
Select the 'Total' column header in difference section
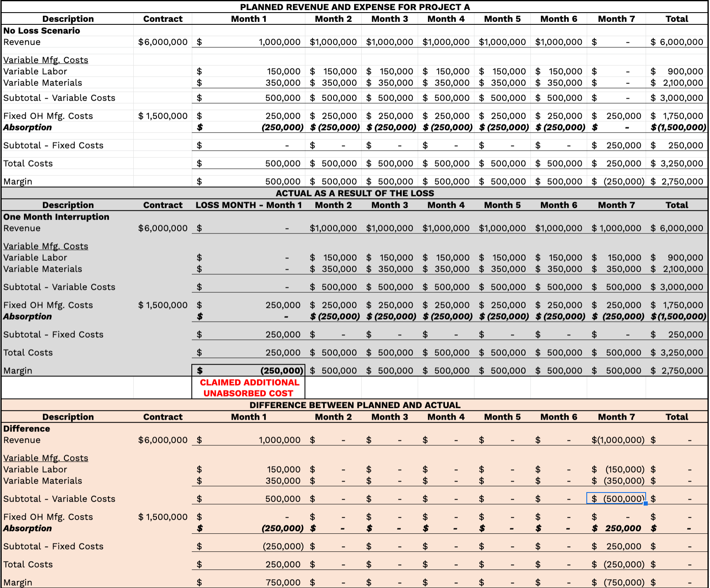[677, 417]
